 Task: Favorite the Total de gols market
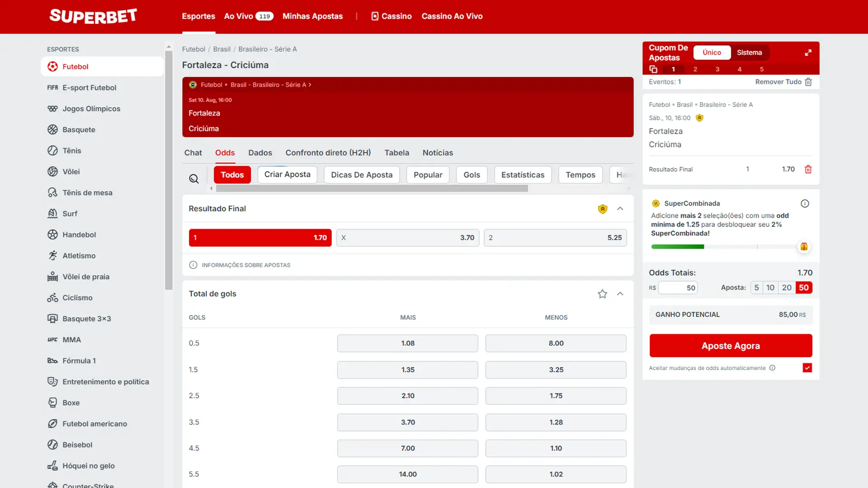[x=603, y=294]
